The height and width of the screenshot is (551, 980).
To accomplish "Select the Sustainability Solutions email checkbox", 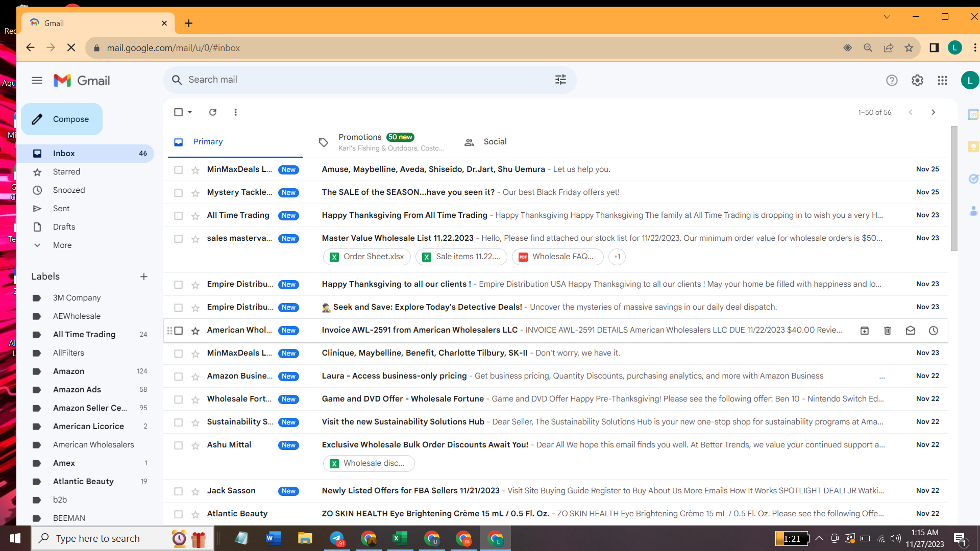I will (178, 422).
